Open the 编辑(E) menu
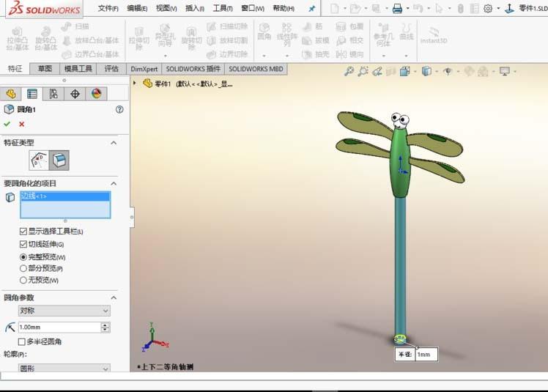This screenshot has height=392, width=548. point(137,8)
